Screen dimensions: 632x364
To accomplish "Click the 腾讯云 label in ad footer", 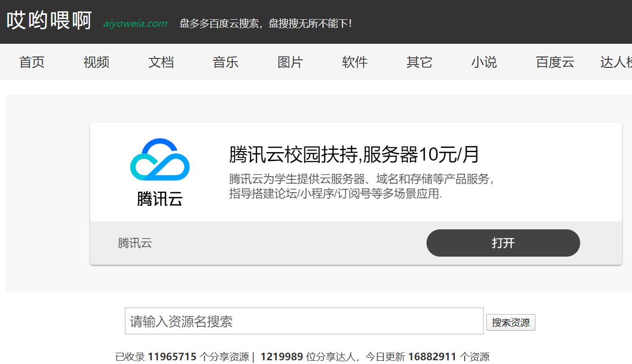I will 135,243.
